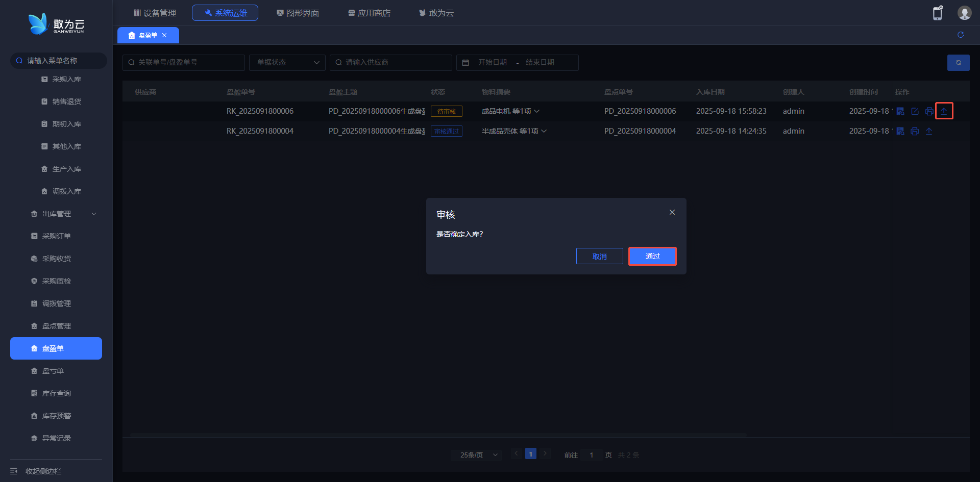Click the upload arrow icon for RK_2025091800004
The width and height of the screenshot is (980, 482).
pyautogui.click(x=929, y=131)
